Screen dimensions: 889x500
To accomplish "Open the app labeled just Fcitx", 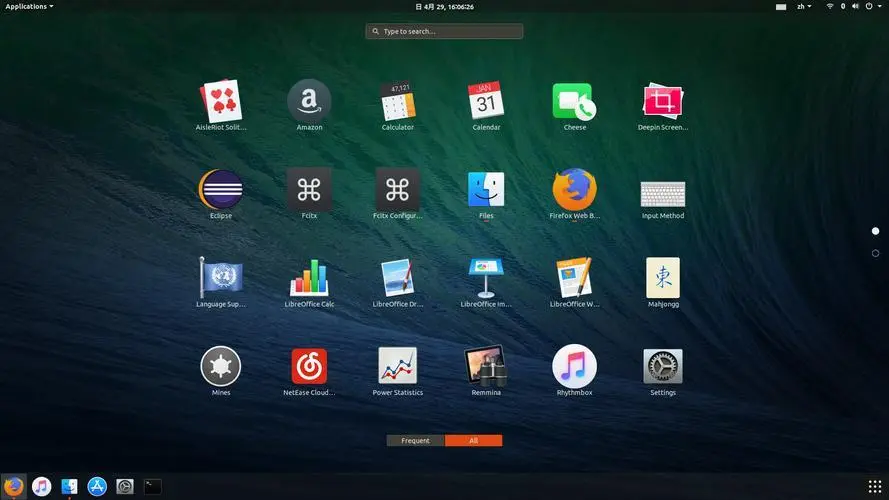I will [309, 189].
